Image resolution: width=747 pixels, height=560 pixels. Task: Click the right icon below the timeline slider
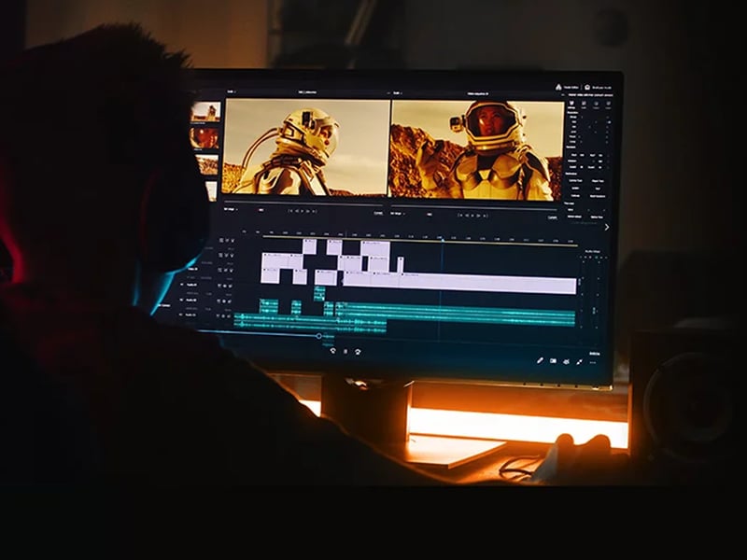[358, 352]
